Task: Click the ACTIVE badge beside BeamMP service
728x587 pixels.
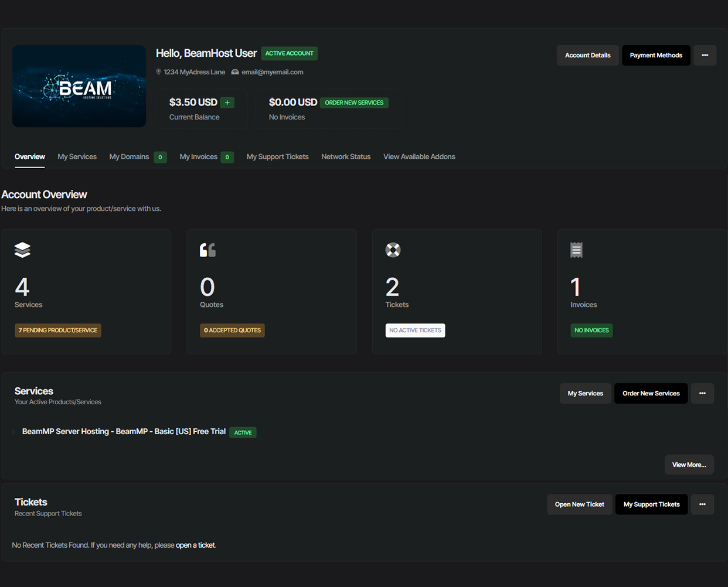Action: coord(243,432)
